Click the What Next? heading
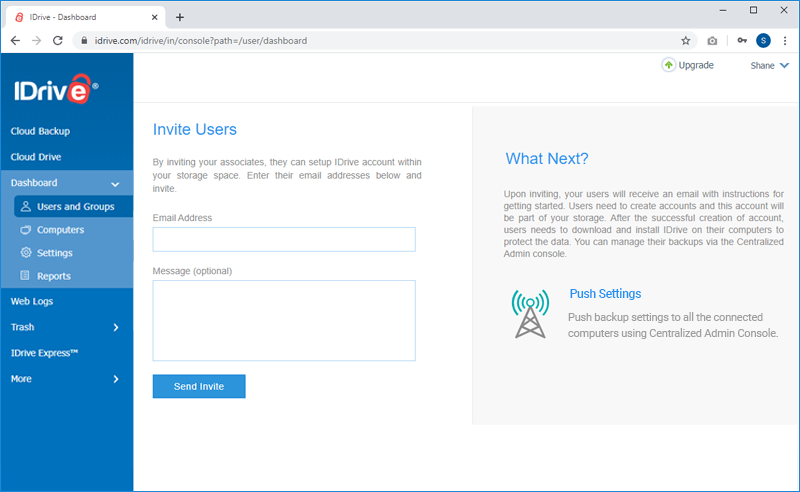The image size is (800, 492). point(547,159)
